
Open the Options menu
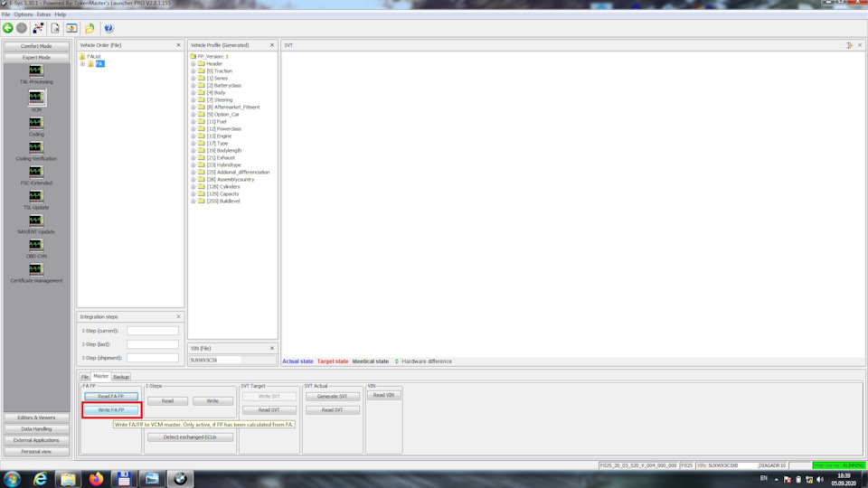[x=24, y=14]
